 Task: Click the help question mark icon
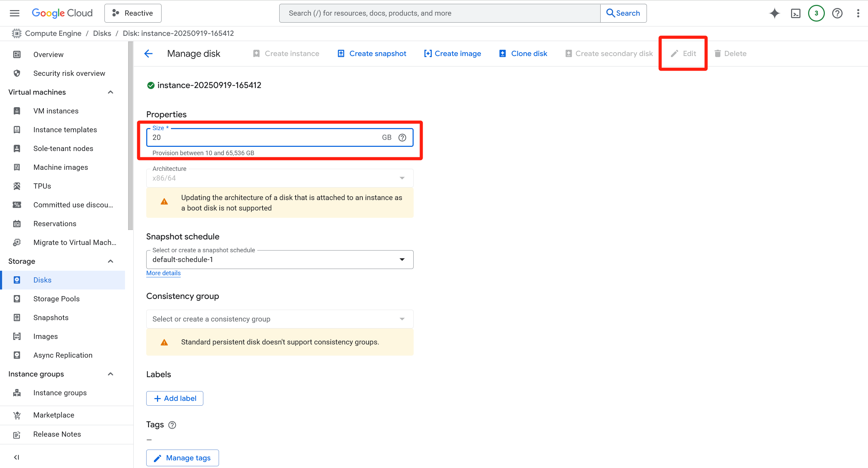pyautogui.click(x=837, y=13)
